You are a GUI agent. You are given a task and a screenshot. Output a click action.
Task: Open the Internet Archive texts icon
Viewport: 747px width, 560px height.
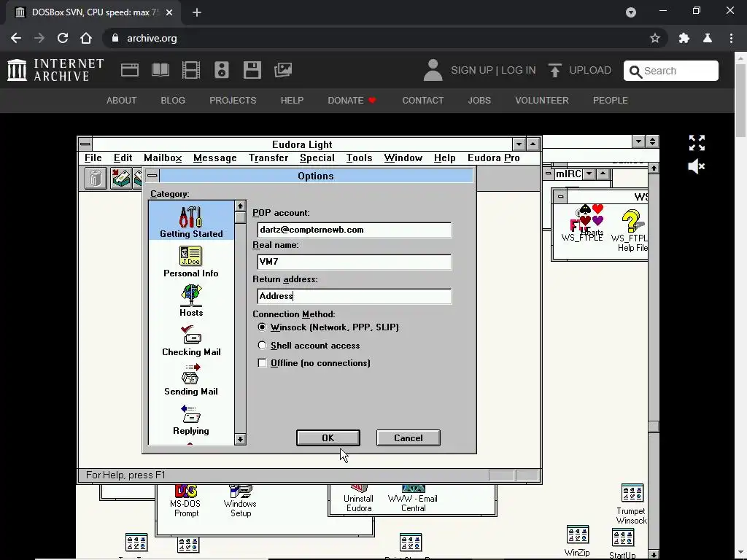[x=160, y=70]
